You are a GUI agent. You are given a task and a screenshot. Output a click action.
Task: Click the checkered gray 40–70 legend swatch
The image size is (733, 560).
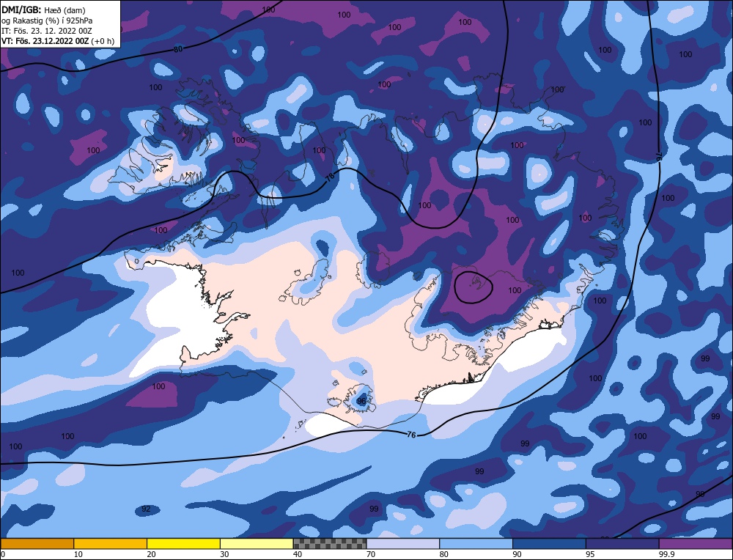(330, 544)
